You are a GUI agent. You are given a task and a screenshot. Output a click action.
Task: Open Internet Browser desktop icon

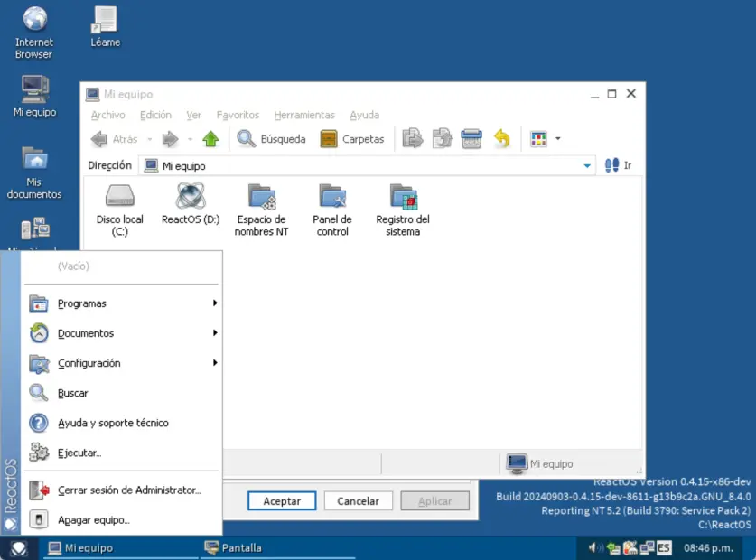coord(33,33)
